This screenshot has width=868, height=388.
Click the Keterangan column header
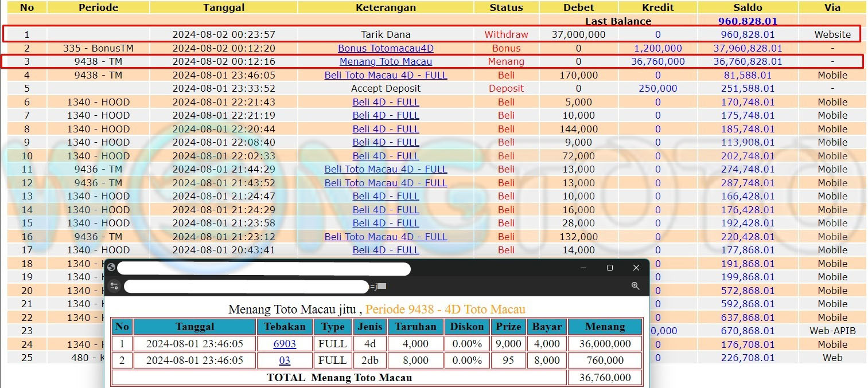point(386,7)
